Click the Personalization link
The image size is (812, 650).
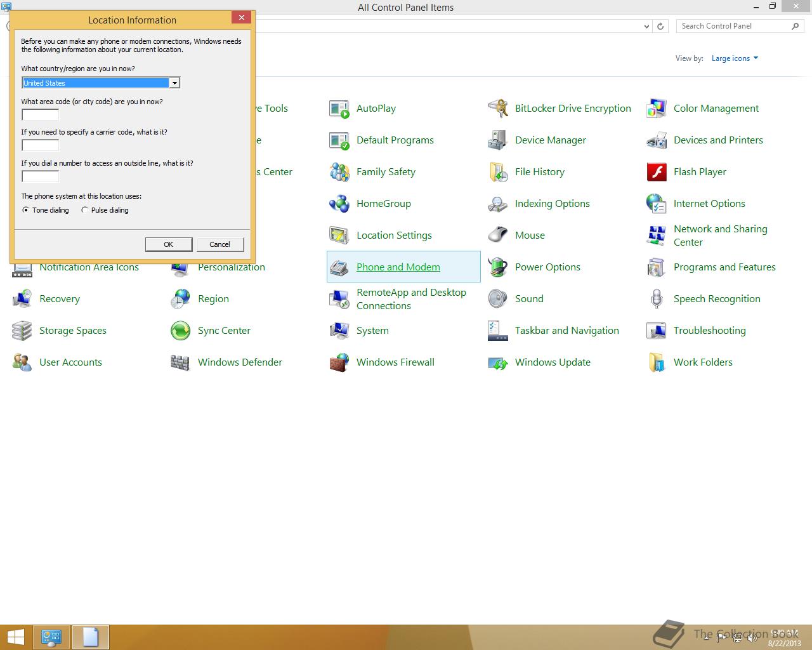(232, 268)
